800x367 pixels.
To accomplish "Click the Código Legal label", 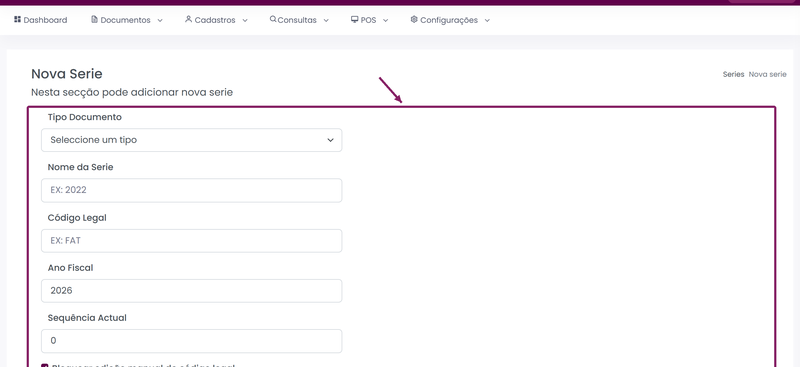I will pos(77,217).
